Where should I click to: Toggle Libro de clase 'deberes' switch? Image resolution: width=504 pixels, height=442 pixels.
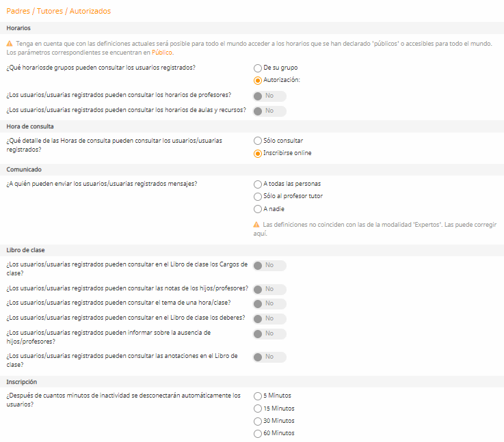point(269,319)
